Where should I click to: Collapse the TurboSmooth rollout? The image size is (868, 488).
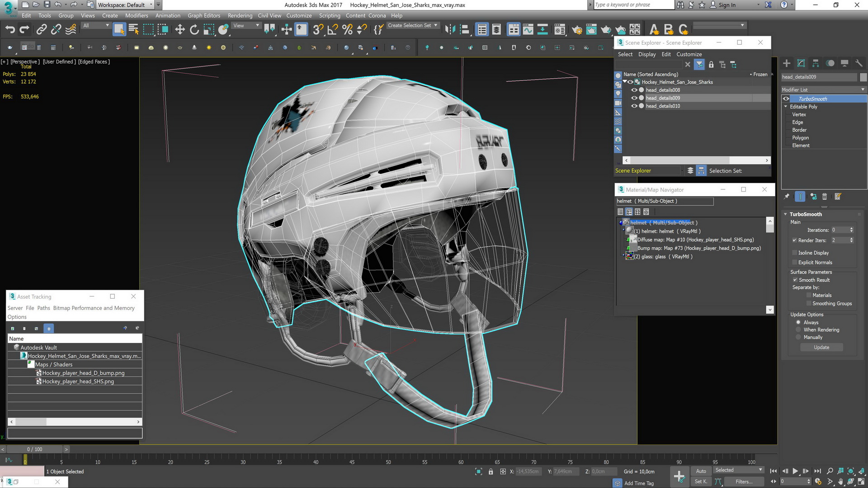(x=785, y=214)
